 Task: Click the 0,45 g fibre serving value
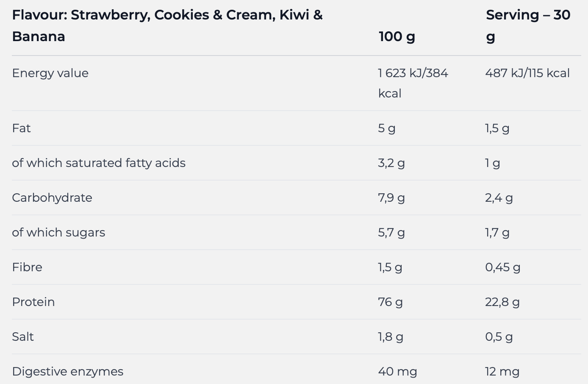(503, 267)
